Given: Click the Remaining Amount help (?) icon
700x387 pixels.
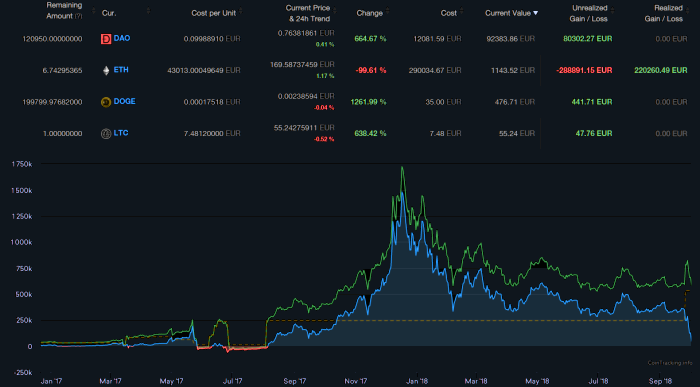Looking at the screenshot, I should tap(79, 17).
